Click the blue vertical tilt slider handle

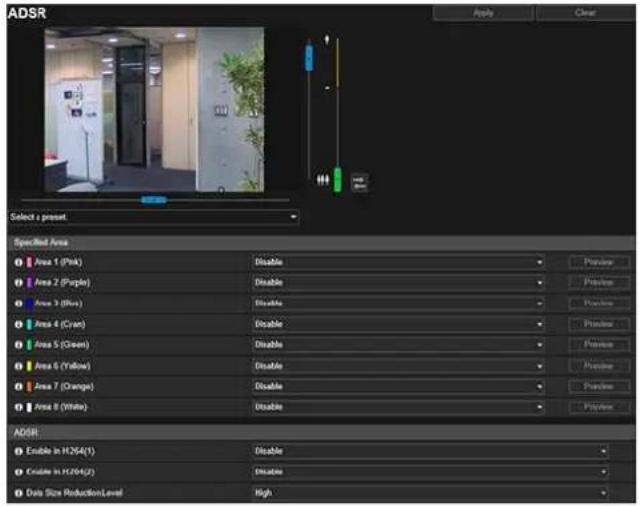[309, 58]
